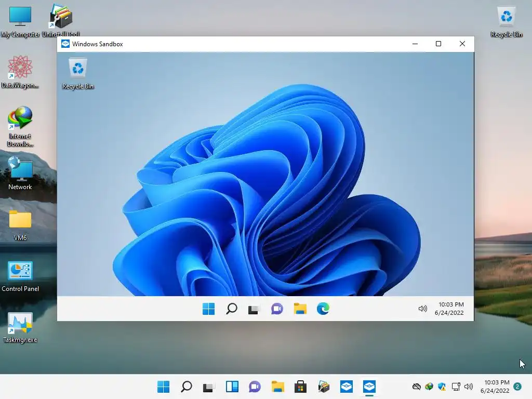Image resolution: width=532 pixels, height=399 pixels.
Task: Click host taskbar Search icon
Action: (x=187, y=387)
